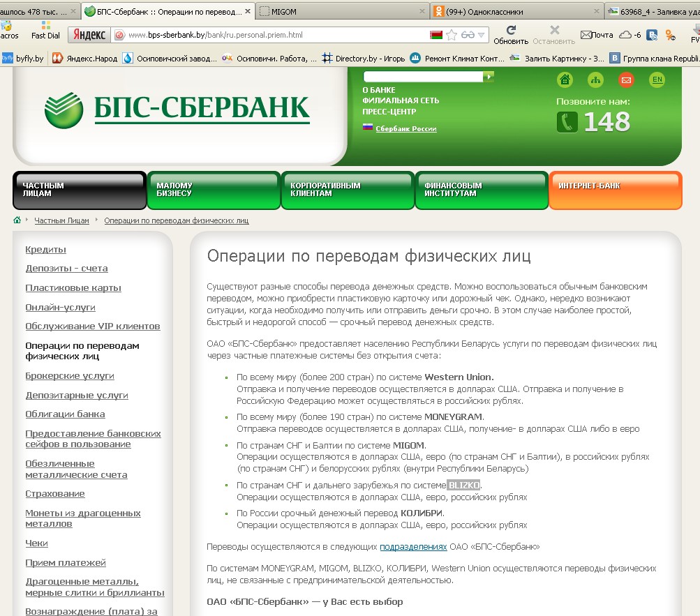
Task: Open Обслуживание VIP клиентов in the sidebar
Action: [92, 326]
